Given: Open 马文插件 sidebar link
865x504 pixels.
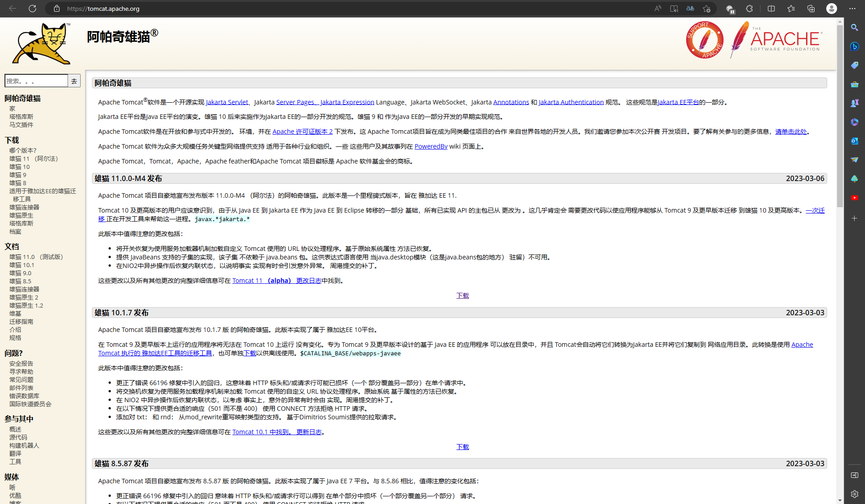Looking at the screenshot, I should point(21,125).
